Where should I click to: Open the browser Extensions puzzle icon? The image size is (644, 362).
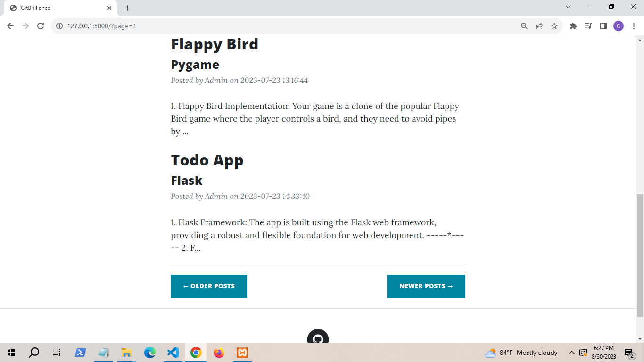(573, 26)
